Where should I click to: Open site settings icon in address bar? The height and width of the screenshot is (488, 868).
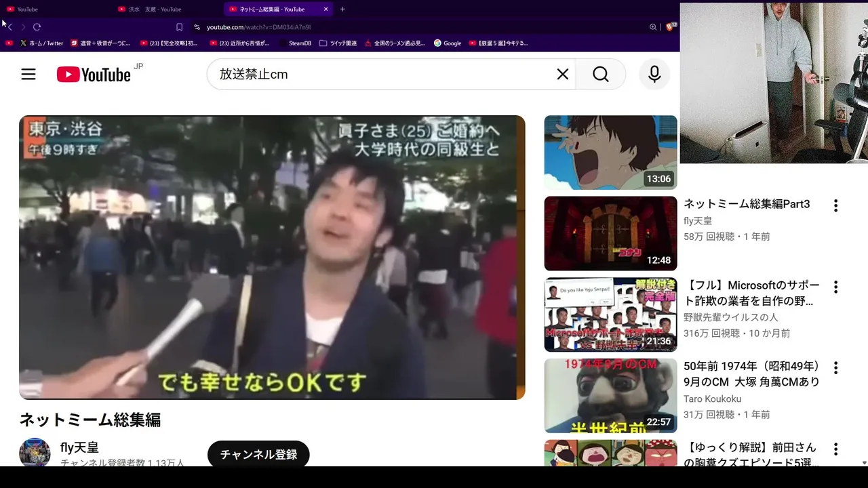click(197, 27)
